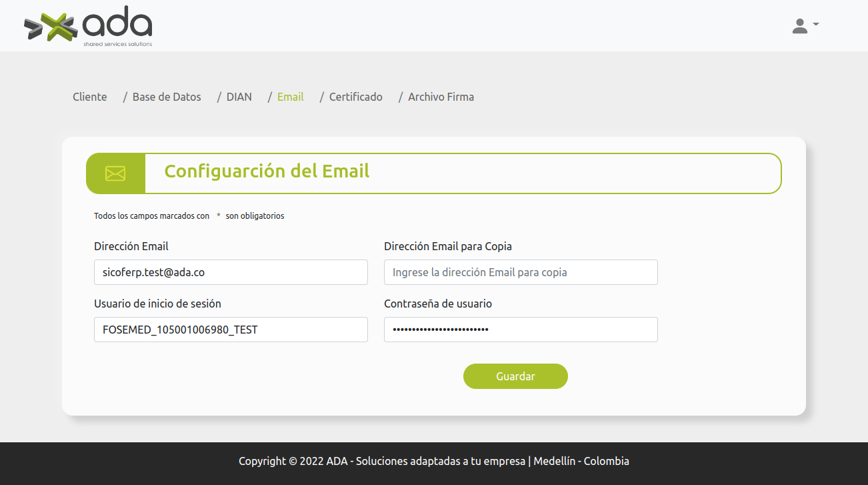Image resolution: width=868 pixels, height=485 pixels.
Task: Open the Base de Datos step
Action: 166,97
